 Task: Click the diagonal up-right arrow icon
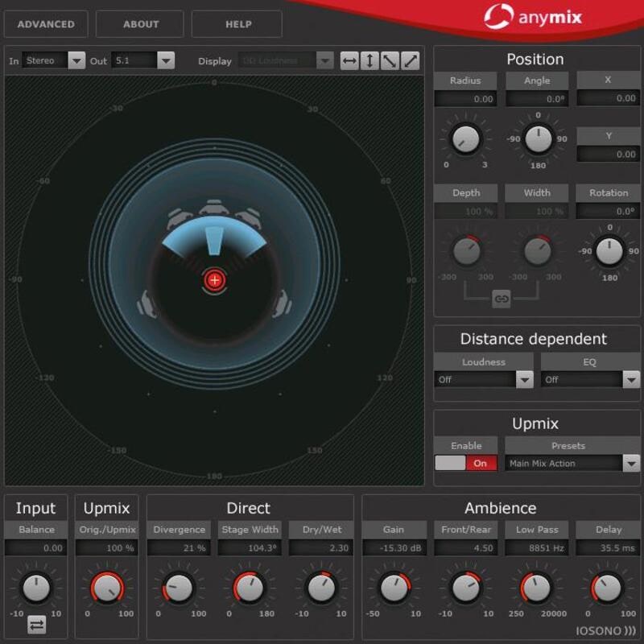pos(411,60)
